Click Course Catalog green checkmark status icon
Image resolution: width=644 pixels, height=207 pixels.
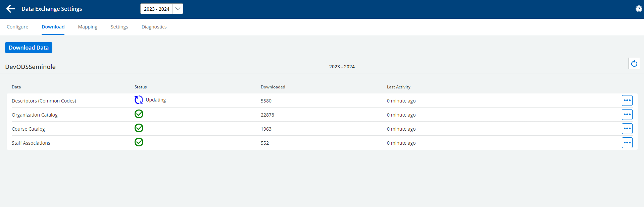[139, 128]
